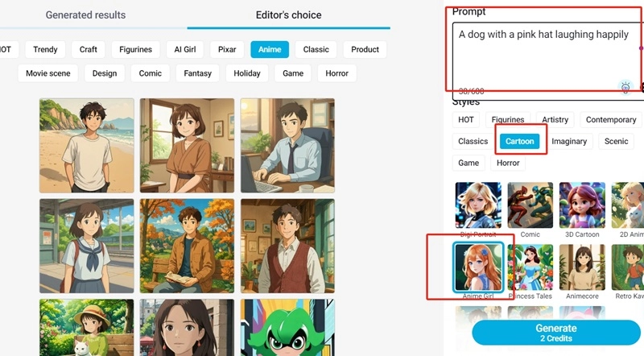Click the prompt text input field

(x=543, y=56)
